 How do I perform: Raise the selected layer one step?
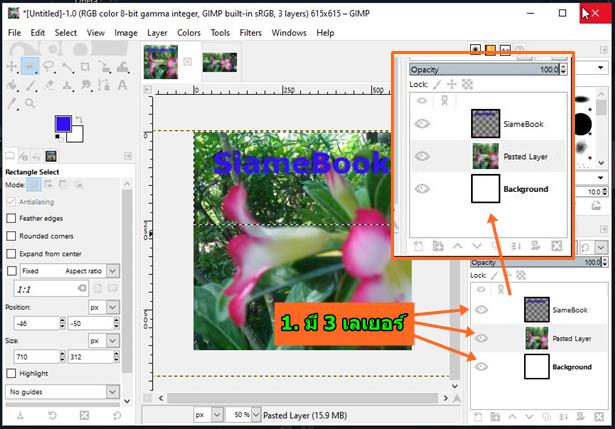tap(512, 417)
